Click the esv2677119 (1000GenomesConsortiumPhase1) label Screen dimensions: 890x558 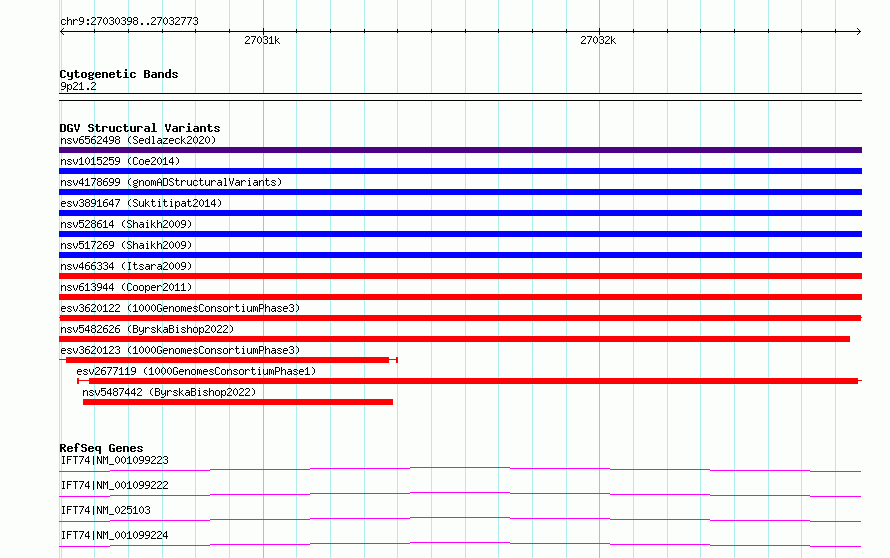[x=196, y=371]
